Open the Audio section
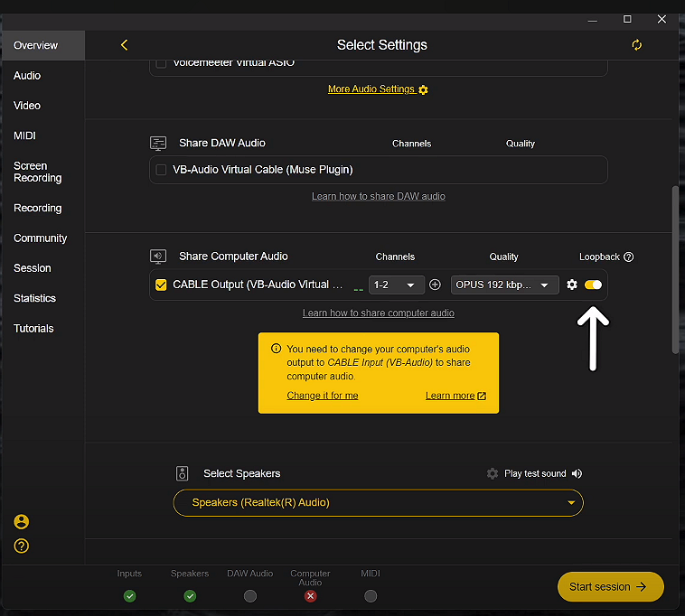The height and width of the screenshot is (616, 685). (x=27, y=76)
